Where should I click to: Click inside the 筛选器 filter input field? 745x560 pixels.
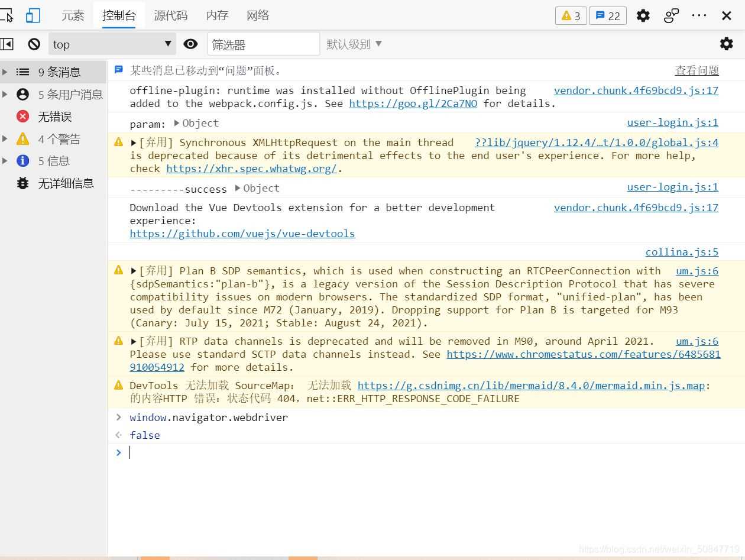(263, 43)
